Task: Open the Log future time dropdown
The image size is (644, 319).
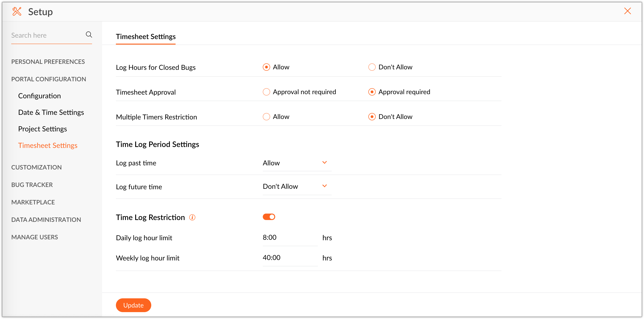Action: coord(297,186)
